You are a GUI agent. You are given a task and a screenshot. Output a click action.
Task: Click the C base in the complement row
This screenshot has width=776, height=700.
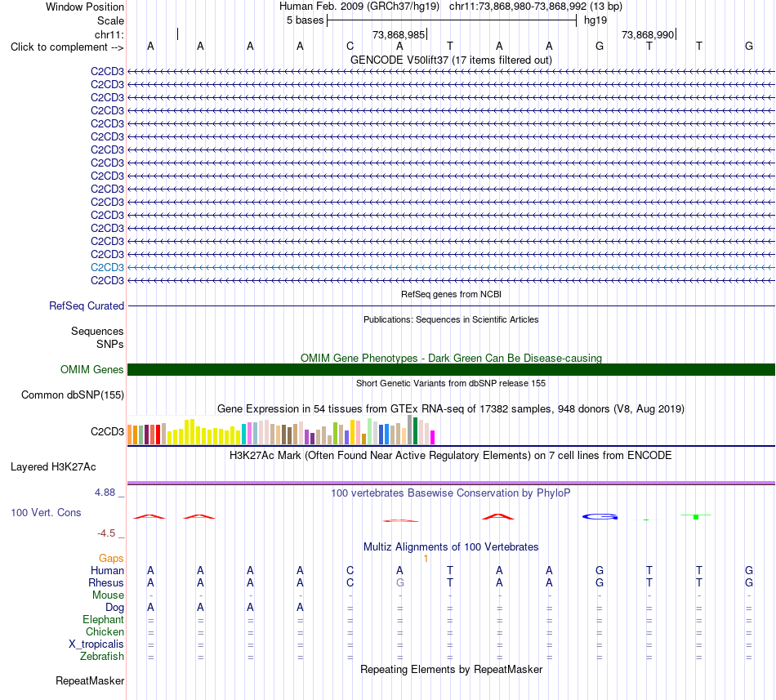(350, 46)
